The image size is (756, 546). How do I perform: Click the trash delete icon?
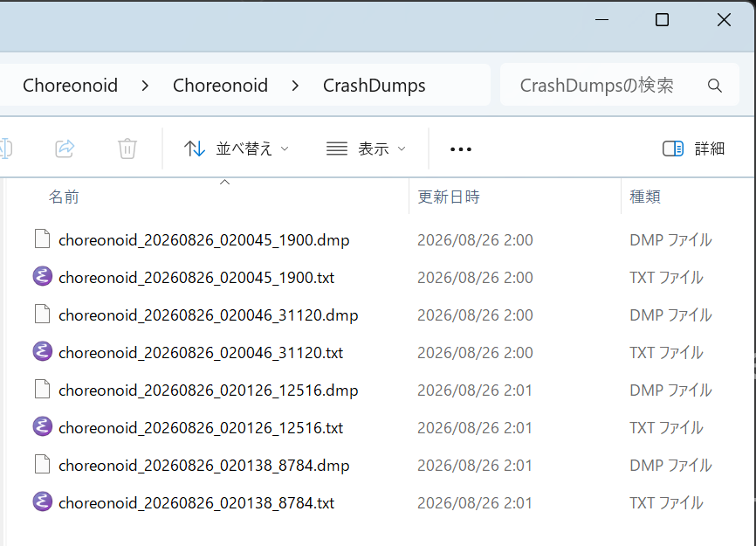tap(127, 149)
